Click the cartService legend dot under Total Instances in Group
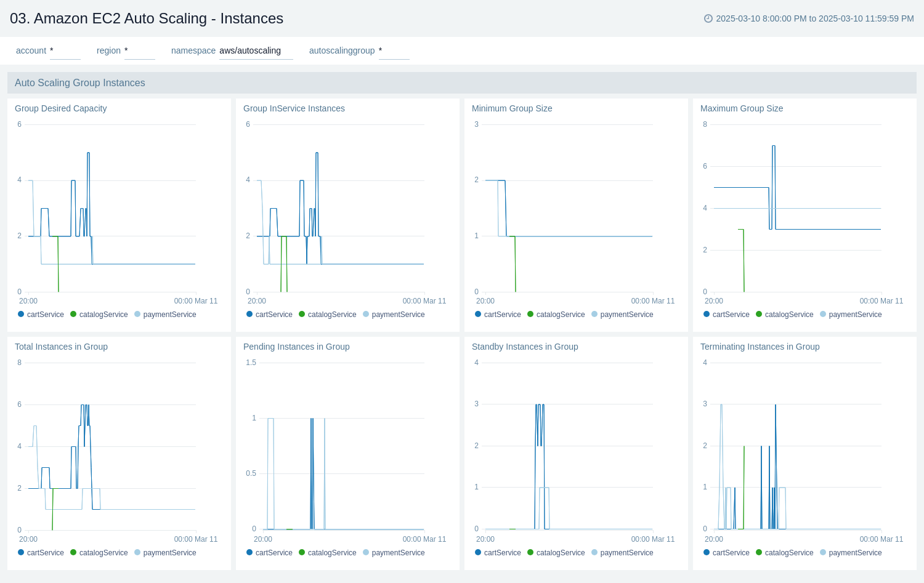The image size is (924, 583). click(20, 553)
